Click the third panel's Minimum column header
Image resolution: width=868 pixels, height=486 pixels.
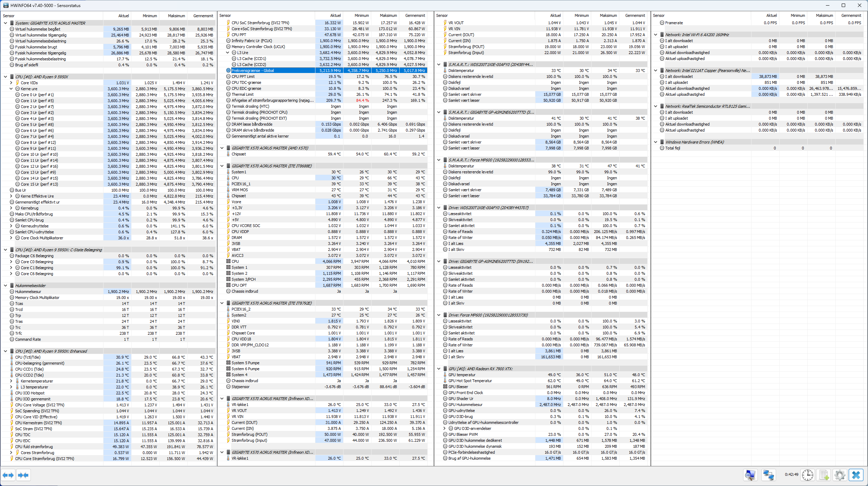[577, 15]
